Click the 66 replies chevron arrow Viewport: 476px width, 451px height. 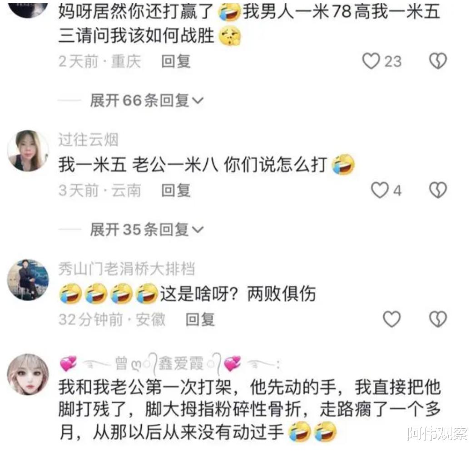pyautogui.click(x=198, y=101)
